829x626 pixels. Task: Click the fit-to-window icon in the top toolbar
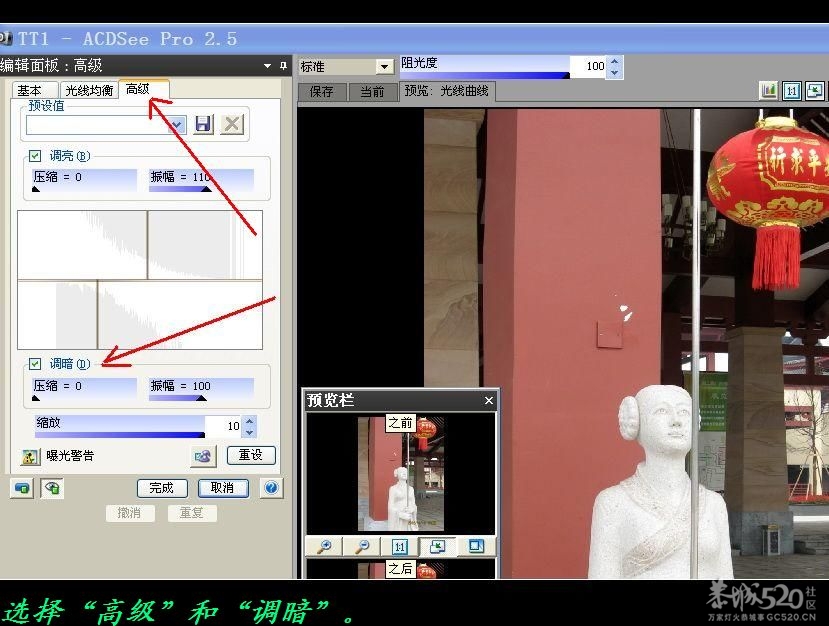[815, 90]
